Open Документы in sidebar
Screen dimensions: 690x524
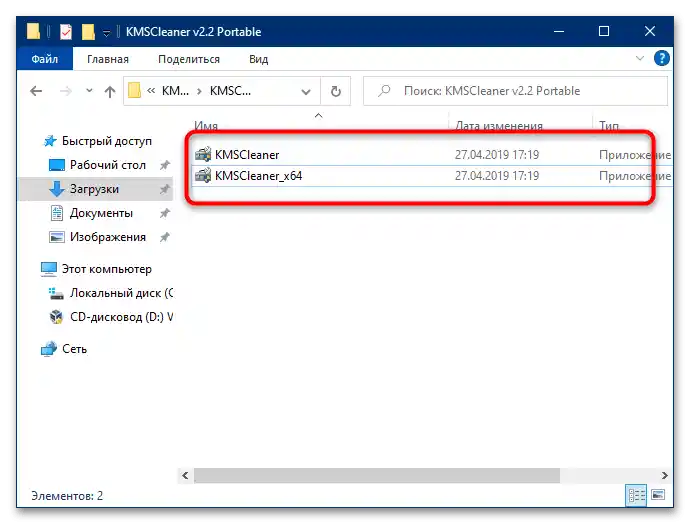[101, 213]
